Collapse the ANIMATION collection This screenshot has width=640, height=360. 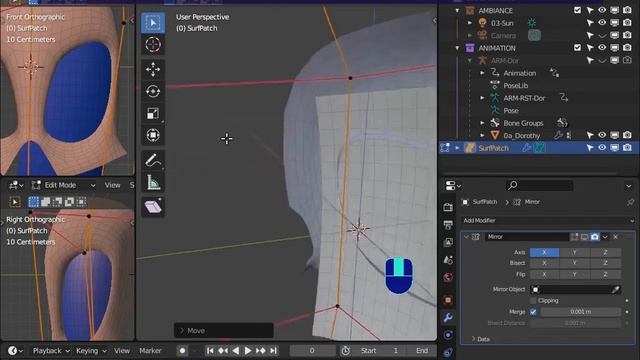tap(457, 48)
